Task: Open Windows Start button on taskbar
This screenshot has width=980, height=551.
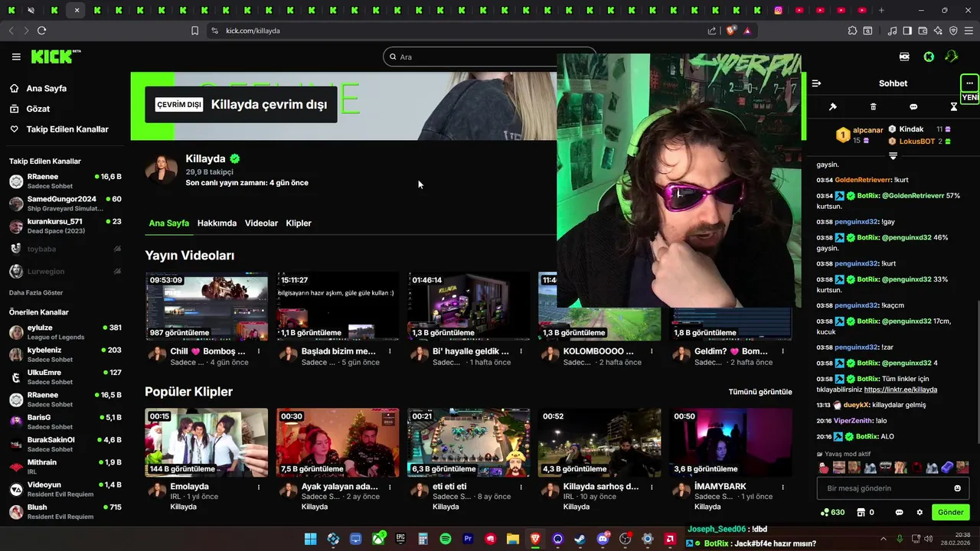Action: [310, 539]
